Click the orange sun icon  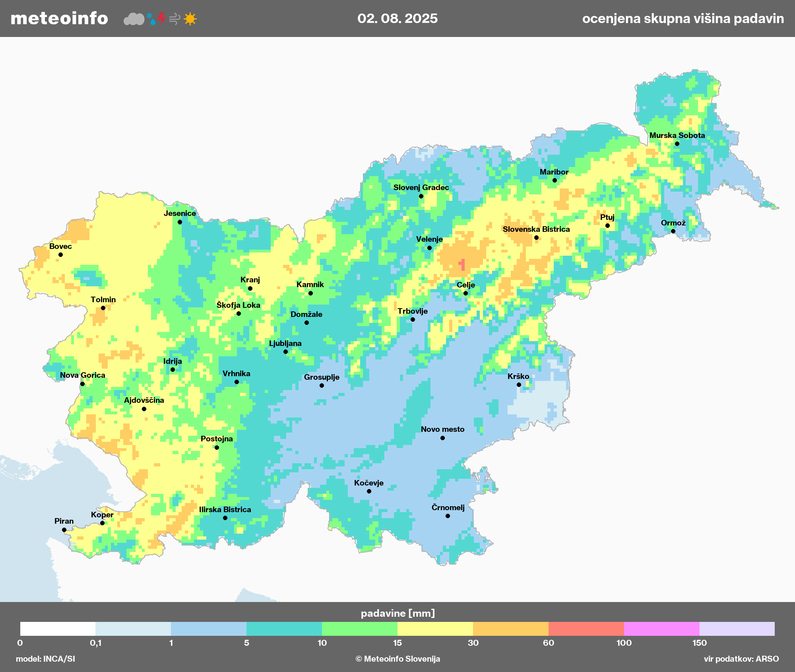pyautogui.click(x=190, y=19)
